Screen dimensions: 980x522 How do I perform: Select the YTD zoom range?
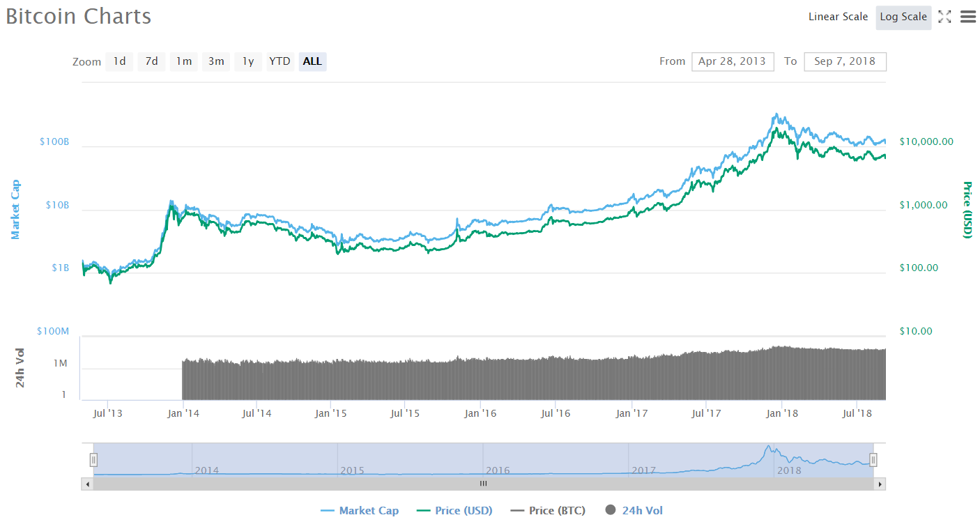click(280, 61)
